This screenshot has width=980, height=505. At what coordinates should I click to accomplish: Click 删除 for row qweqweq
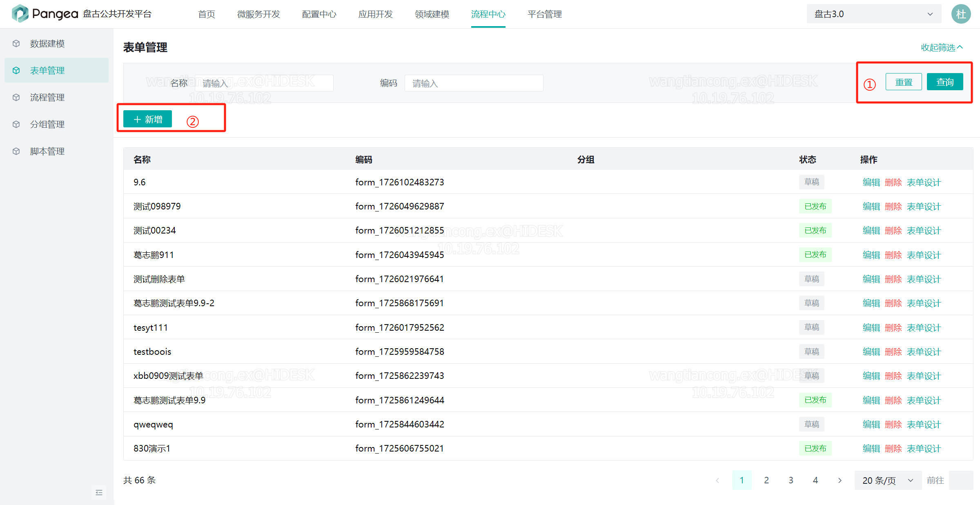[x=893, y=424]
